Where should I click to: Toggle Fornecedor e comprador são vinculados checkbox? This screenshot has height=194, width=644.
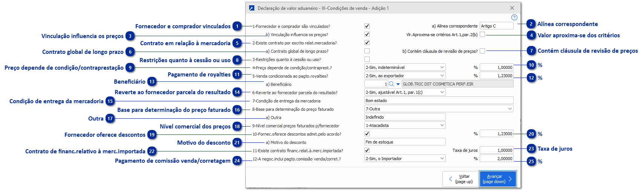(367, 26)
